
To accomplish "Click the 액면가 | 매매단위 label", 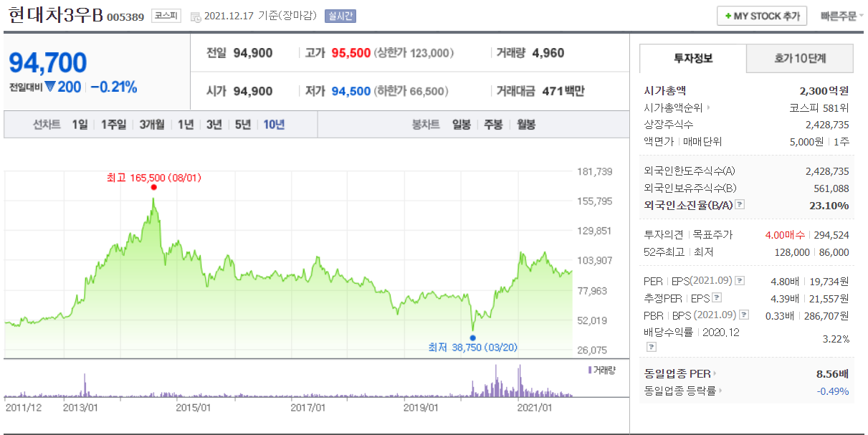I will pos(683,142).
